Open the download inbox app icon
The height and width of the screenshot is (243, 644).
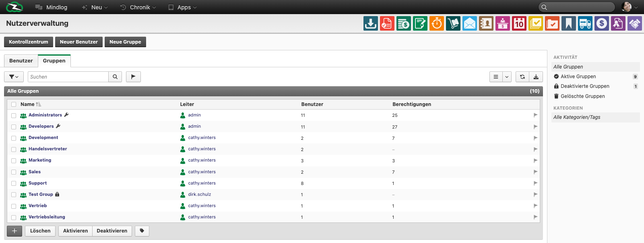point(370,23)
